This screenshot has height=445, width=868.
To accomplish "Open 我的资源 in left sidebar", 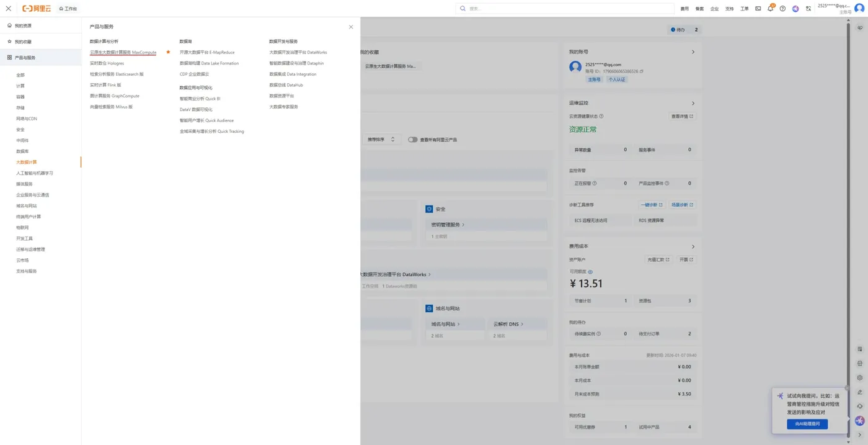I will pyautogui.click(x=40, y=25).
